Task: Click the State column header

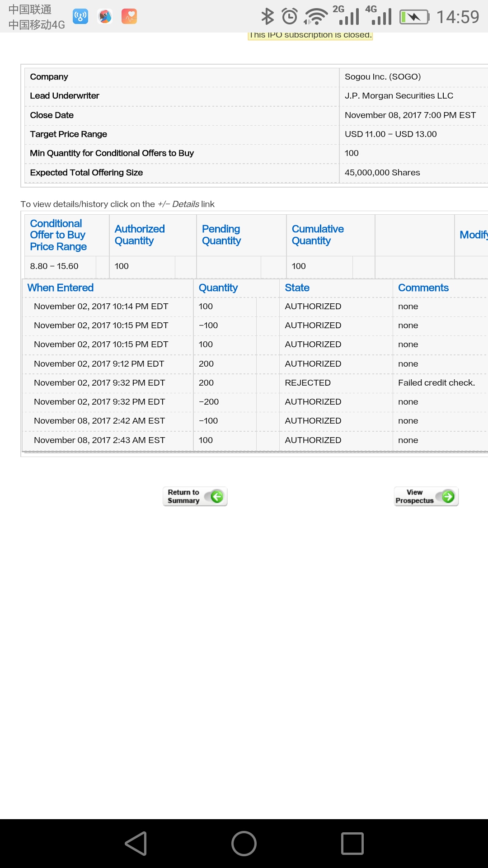Action: 297,288
